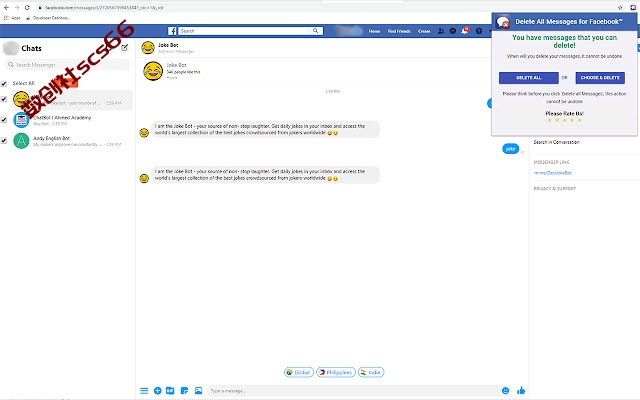Expand Privacy & Support section
640x400 pixels.
coord(555,189)
